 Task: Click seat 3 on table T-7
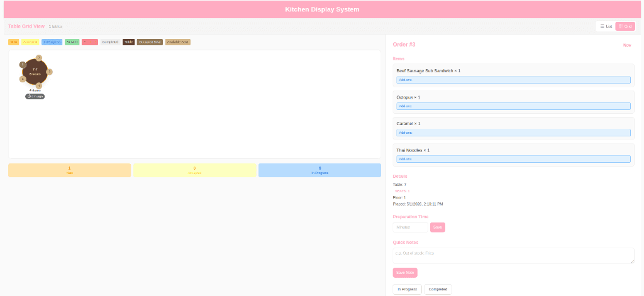tap(49, 72)
